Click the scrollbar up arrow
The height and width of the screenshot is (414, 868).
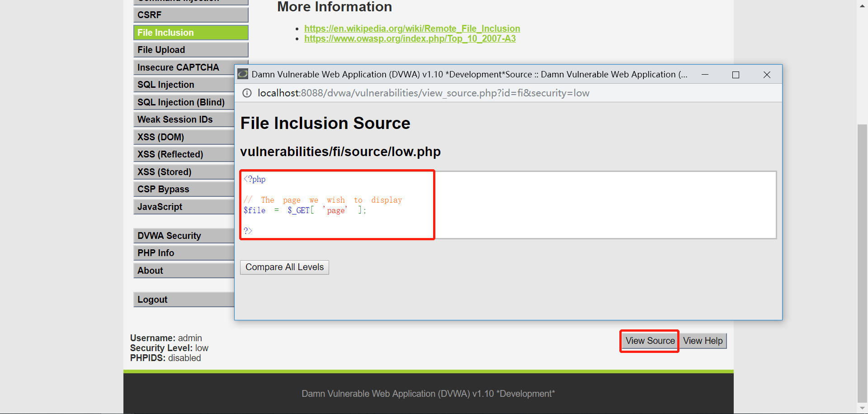click(x=863, y=5)
